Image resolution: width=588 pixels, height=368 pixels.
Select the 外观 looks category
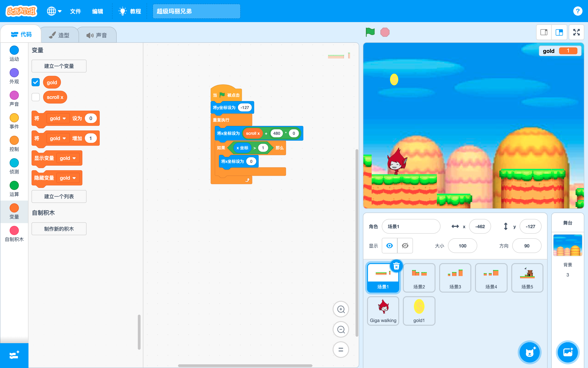coord(14,76)
